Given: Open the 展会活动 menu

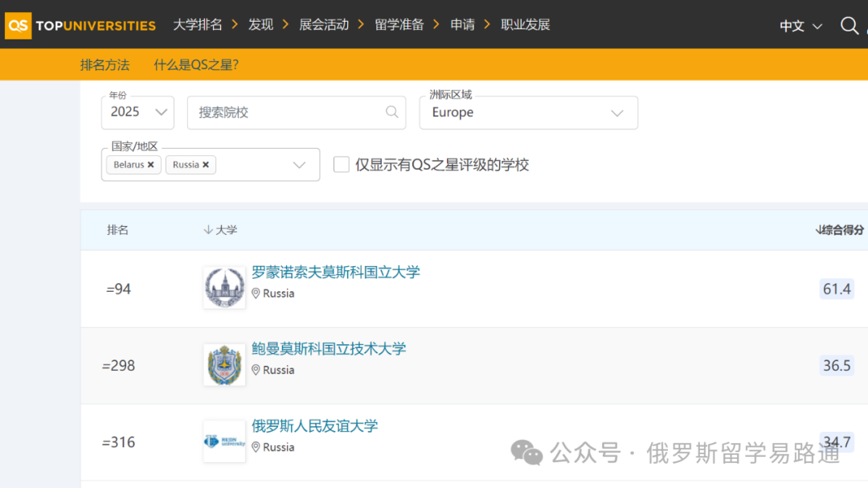Looking at the screenshot, I should click(324, 25).
